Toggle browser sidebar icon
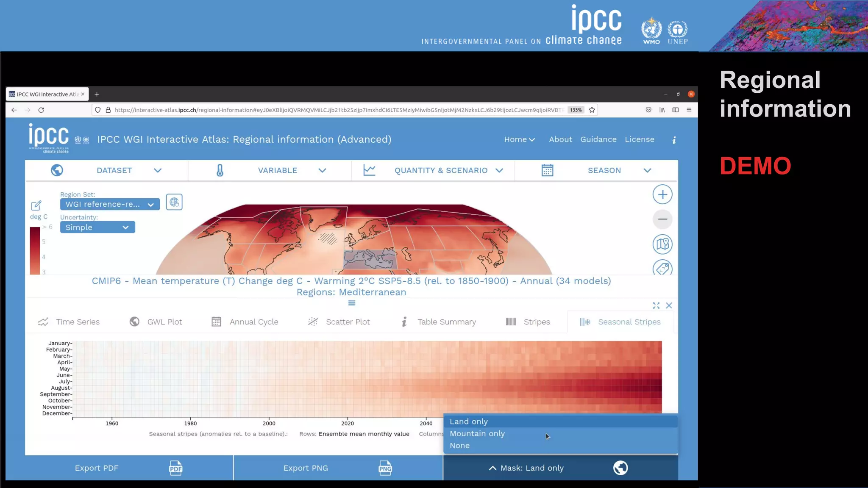Image resolution: width=868 pixels, height=488 pixels. pyautogui.click(x=676, y=110)
